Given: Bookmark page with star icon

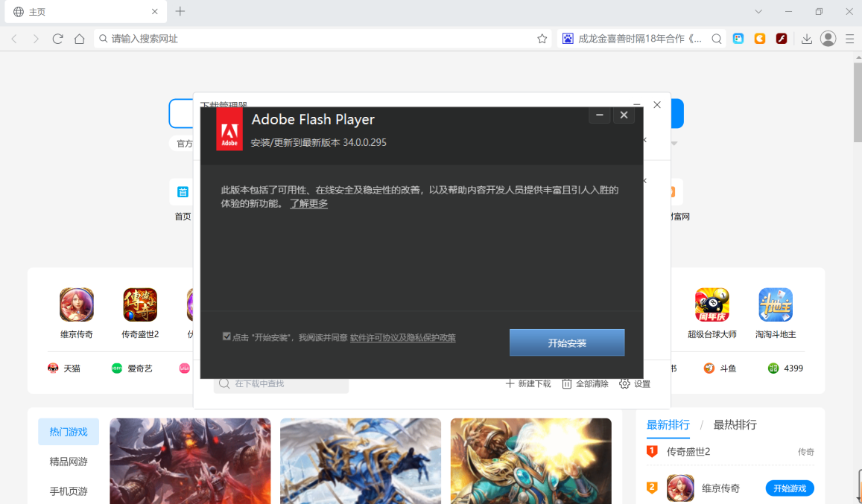Looking at the screenshot, I should click(542, 39).
